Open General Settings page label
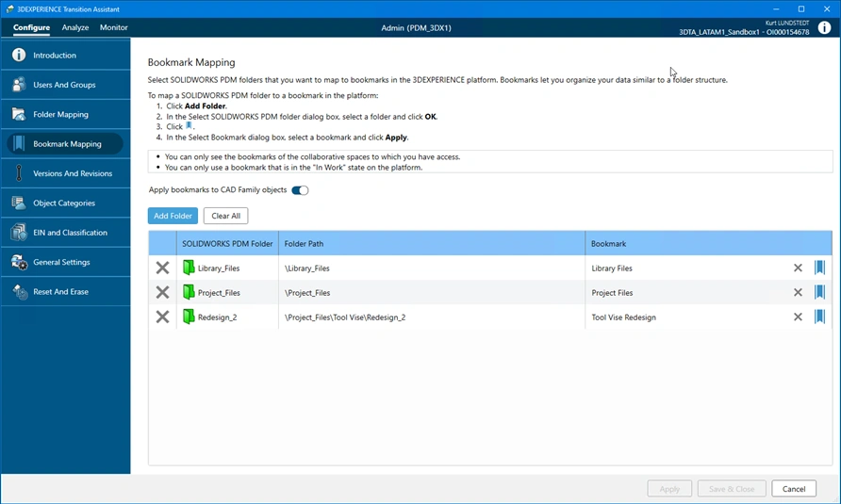 coord(61,262)
